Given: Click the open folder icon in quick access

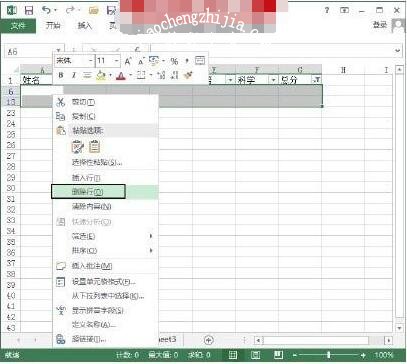Looking at the screenshot, I should [x=94, y=11].
